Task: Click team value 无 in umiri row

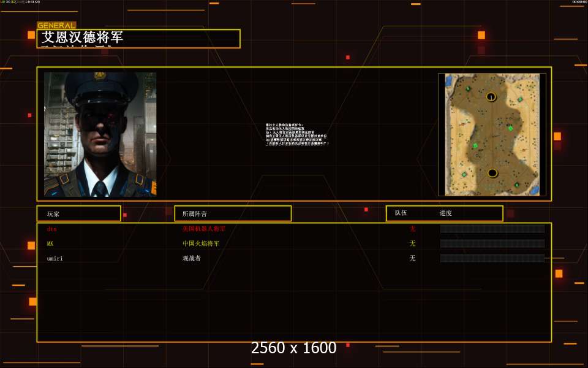Action: [412, 258]
